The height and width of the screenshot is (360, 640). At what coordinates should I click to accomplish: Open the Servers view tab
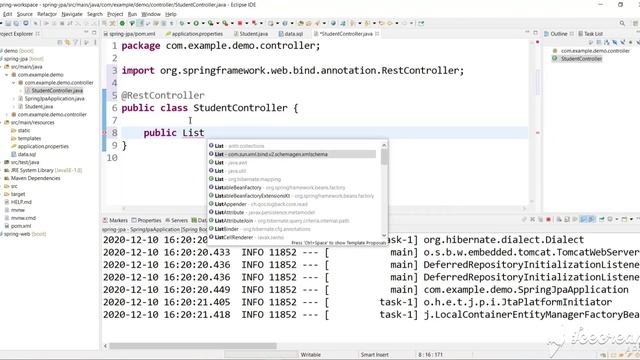click(x=176, y=220)
